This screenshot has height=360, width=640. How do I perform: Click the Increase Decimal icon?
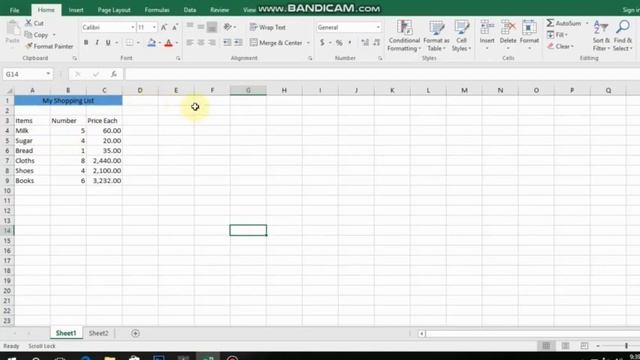pyautogui.click(x=365, y=42)
